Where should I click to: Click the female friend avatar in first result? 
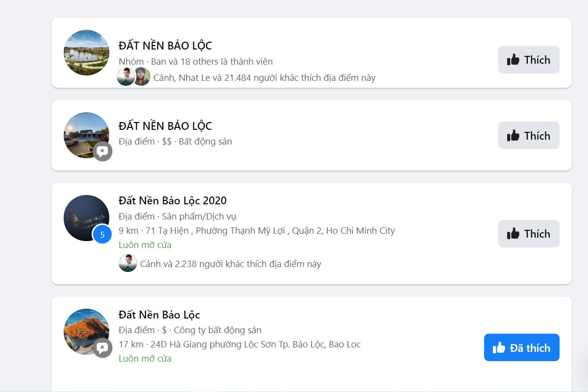pyautogui.click(x=142, y=77)
